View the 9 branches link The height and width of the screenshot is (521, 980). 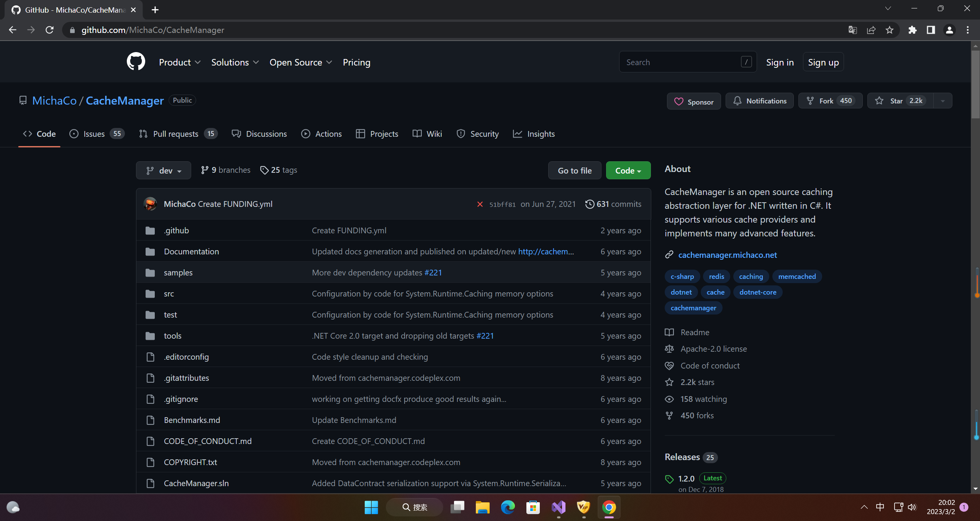[x=226, y=170]
